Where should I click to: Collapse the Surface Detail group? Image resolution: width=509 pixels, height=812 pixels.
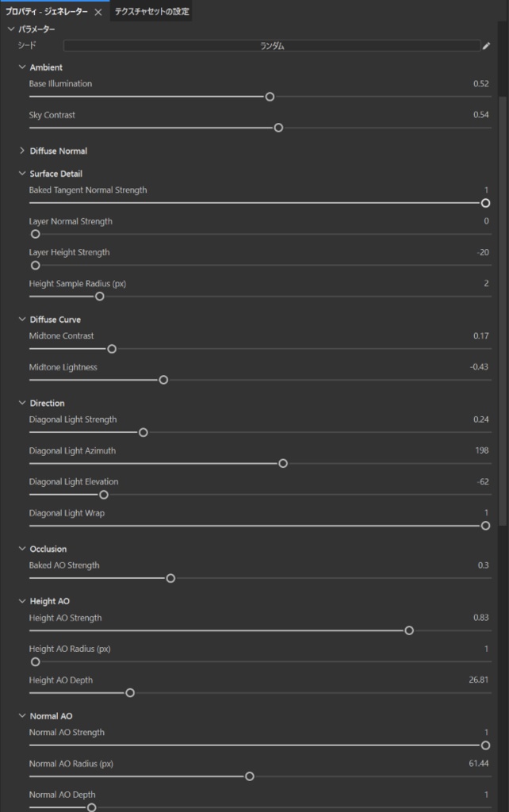(21, 174)
